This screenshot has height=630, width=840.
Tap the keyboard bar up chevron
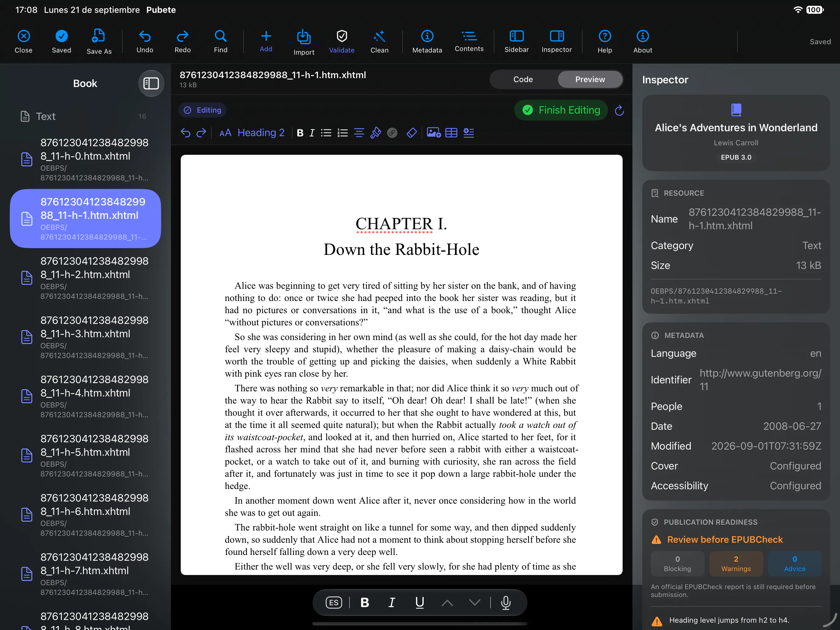pyautogui.click(x=447, y=602)
